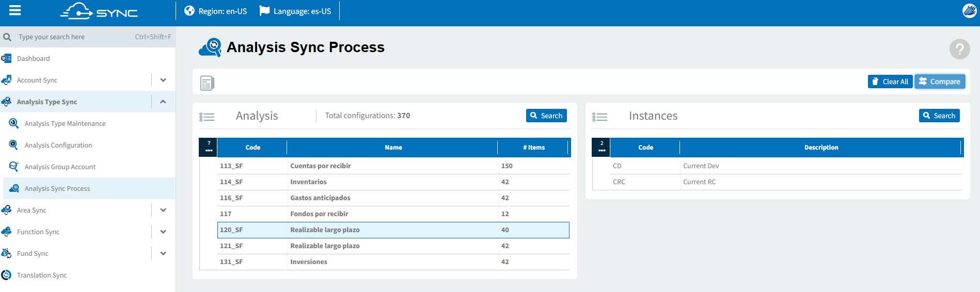Sort Analysis table by Code header
The image size is (980, 292).
click(x=252, y=148)
